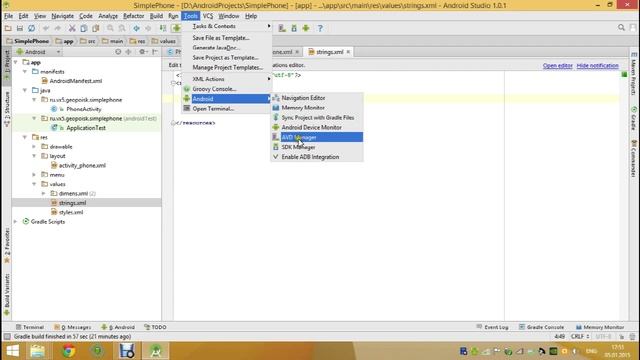This screenshot has height=360, width=640.
Task: Click the Paste toolbar icon
Action: pyautogui.click(x=96, y=28)
